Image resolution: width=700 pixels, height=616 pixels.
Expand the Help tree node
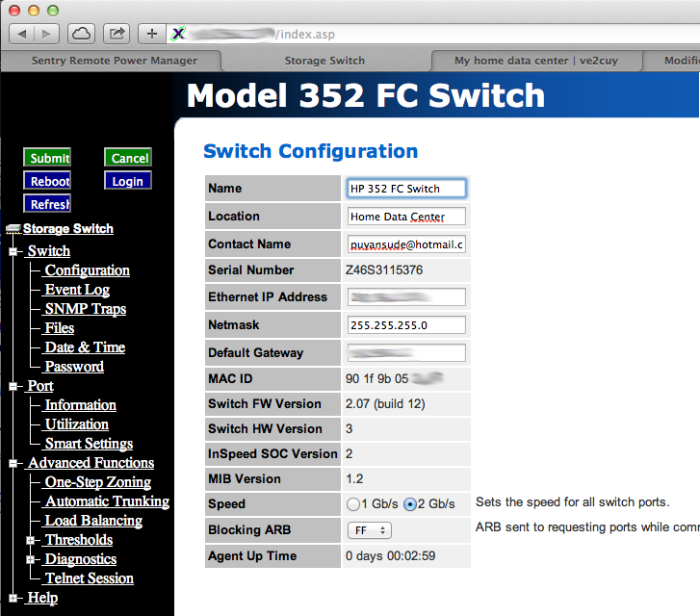(13, 598)
